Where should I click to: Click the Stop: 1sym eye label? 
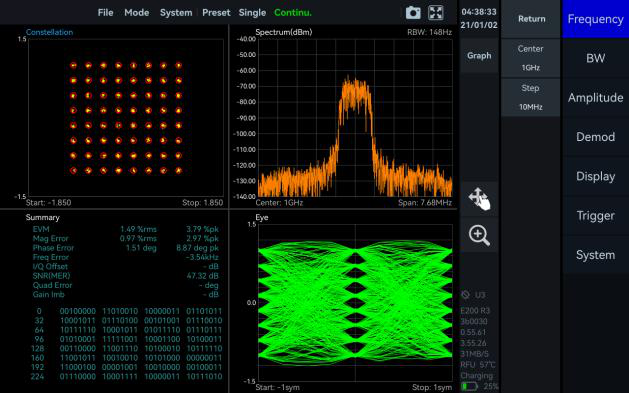tap(432, 387)
